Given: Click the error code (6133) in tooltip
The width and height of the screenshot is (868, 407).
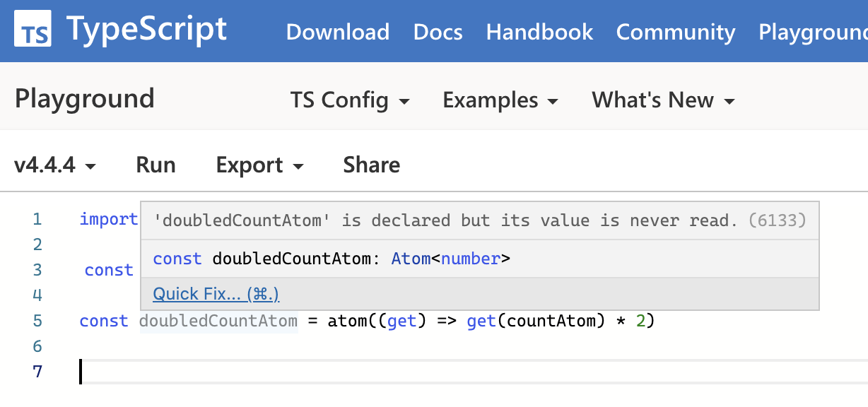Looking at the screenshot, I should [778, 220].
